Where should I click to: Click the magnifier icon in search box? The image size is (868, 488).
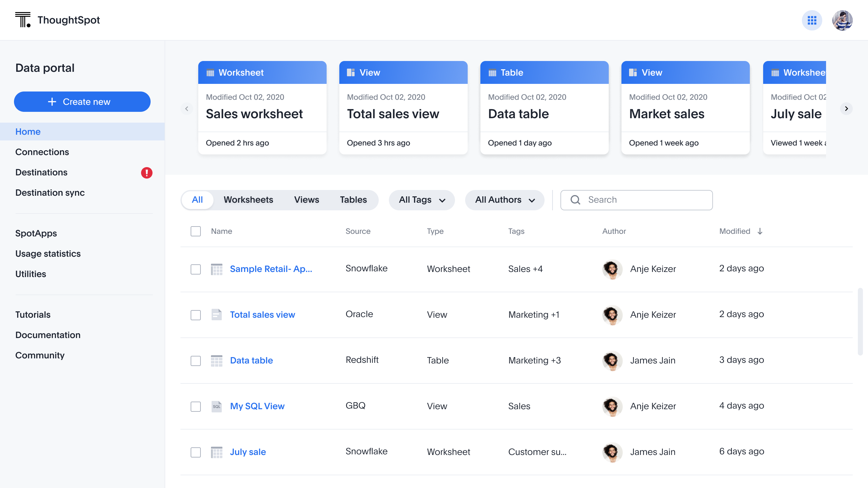[x=575, y=200]
